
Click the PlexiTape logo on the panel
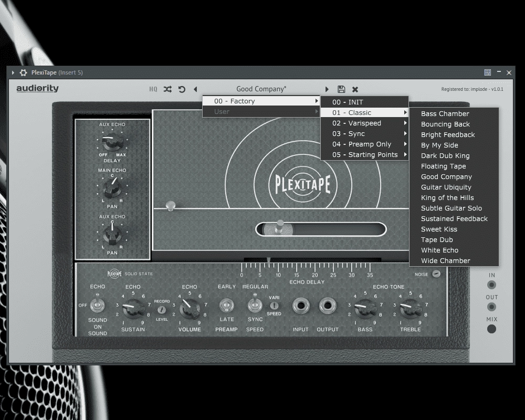click(303, 185)
